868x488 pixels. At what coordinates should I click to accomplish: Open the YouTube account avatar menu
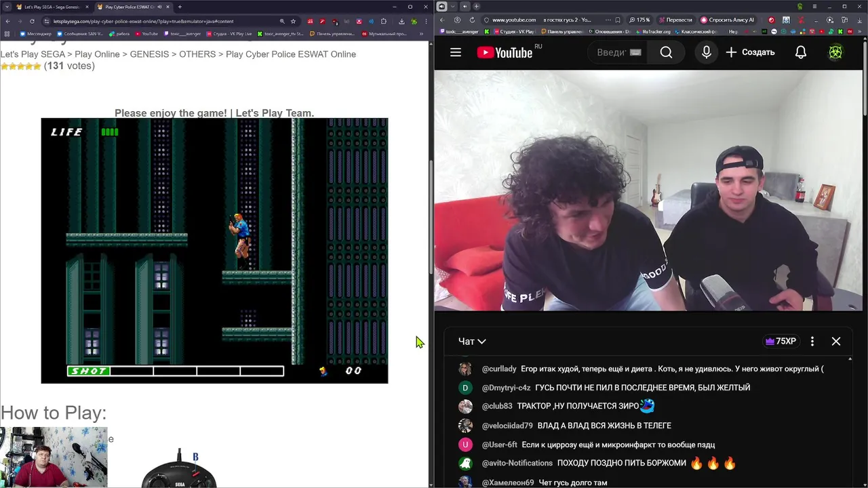coord(835,52)
